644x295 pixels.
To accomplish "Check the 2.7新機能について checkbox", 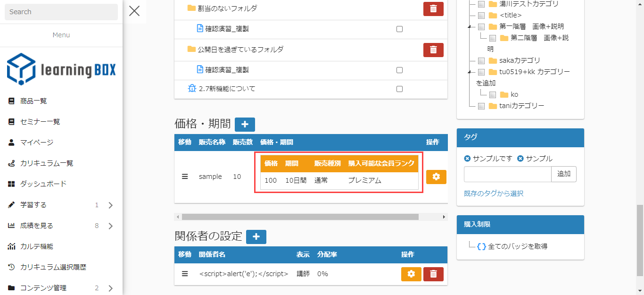I will (x=399, y=89).
